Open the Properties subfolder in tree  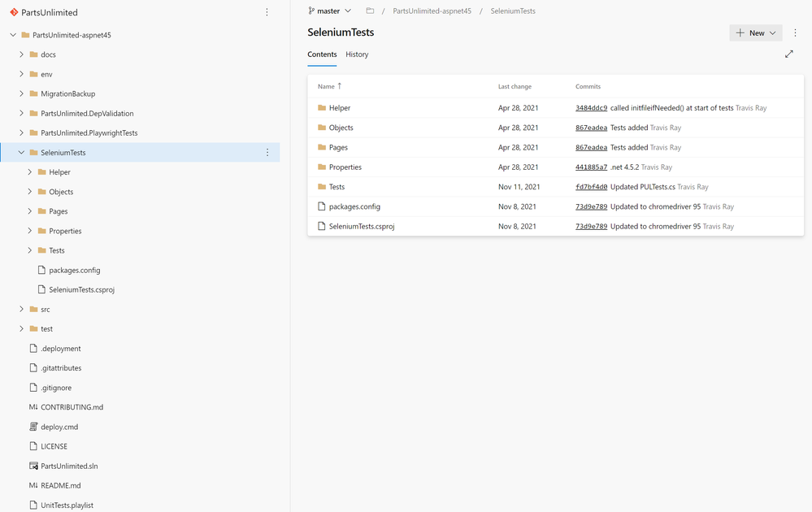(x=65, y=231)
